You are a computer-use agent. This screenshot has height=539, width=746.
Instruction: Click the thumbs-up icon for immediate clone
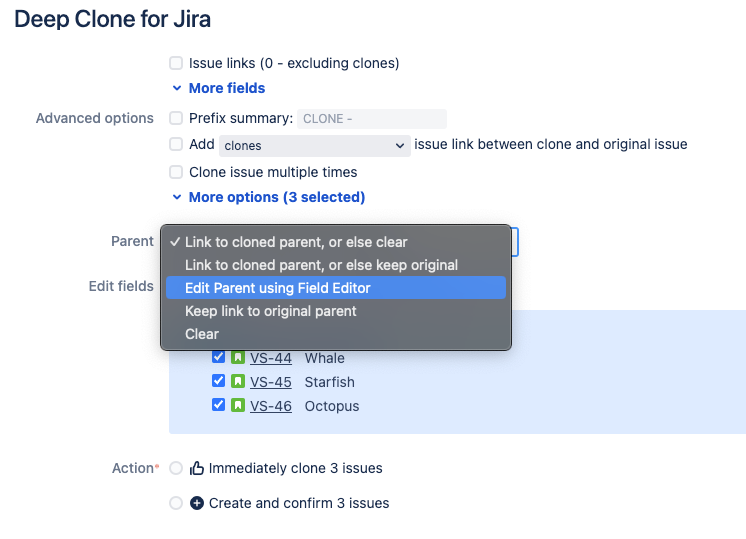[197, 468]
